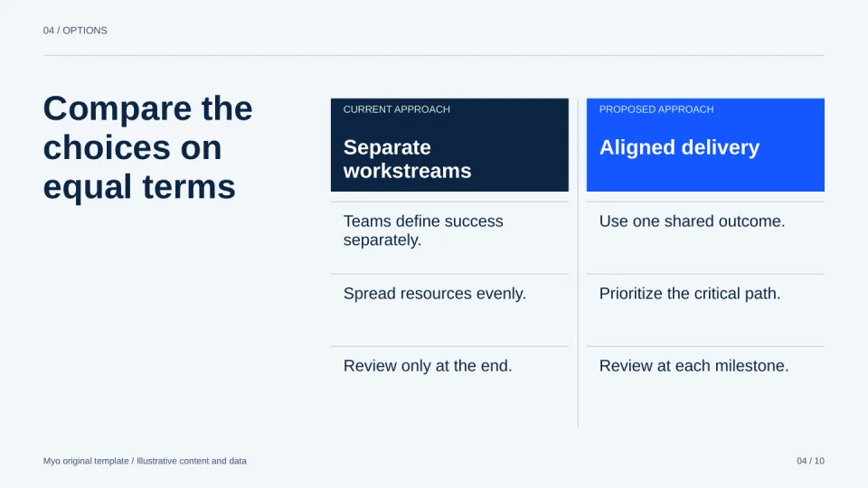Select the '04 / OPTIONS' section label
This screenshot has height=488, width=868.
click(75, 31)
